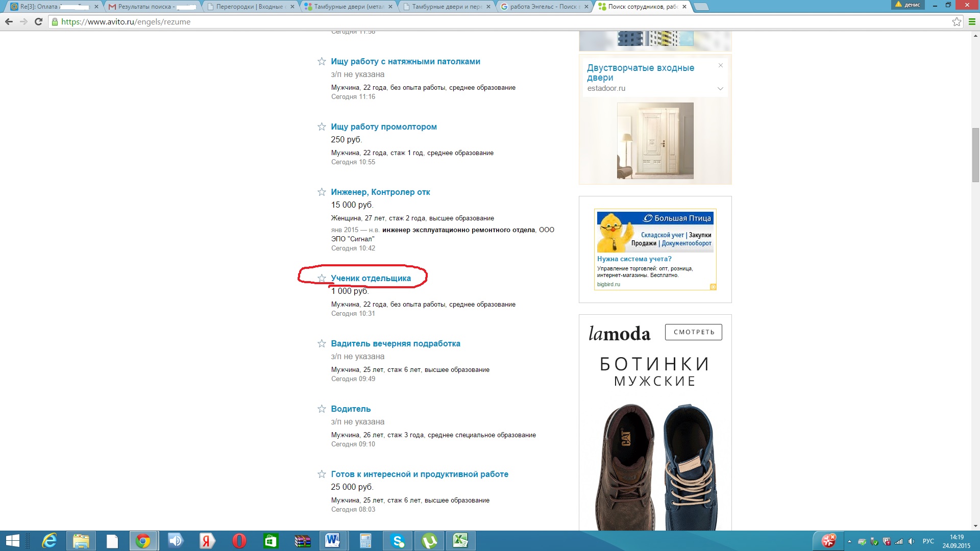The height and width of the screenshot is (551, 980).
Task: Launch Microsoft Word from taskbar
Action: coord(332,541)
